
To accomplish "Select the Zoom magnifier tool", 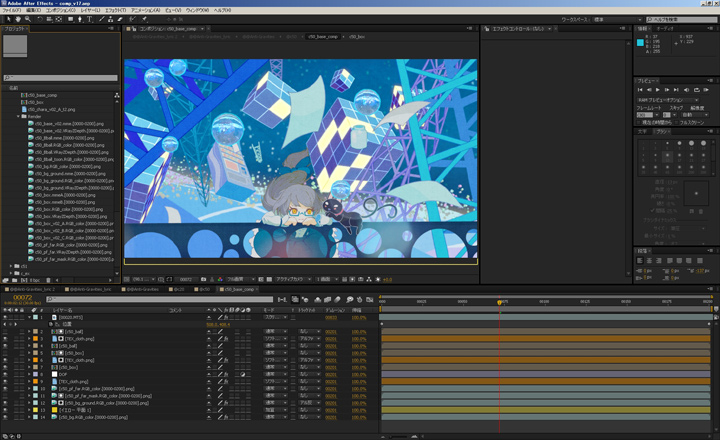I will 28,19.
